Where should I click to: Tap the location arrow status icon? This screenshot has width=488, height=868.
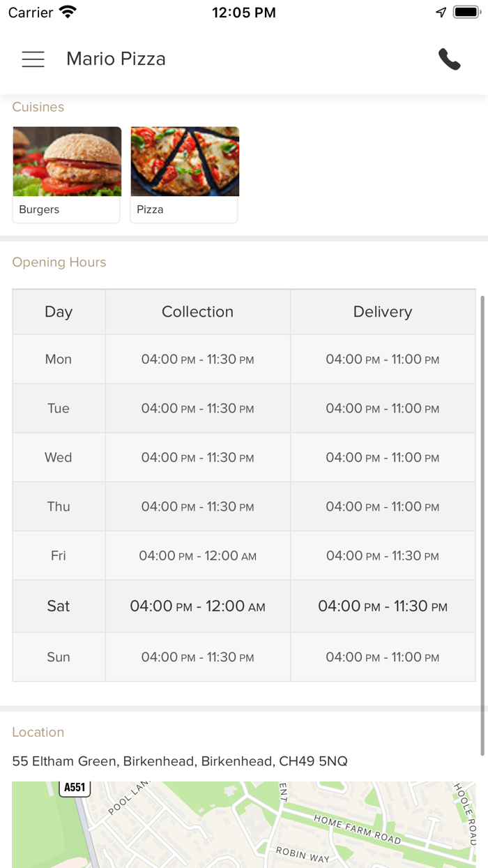(x=441, y=12)
